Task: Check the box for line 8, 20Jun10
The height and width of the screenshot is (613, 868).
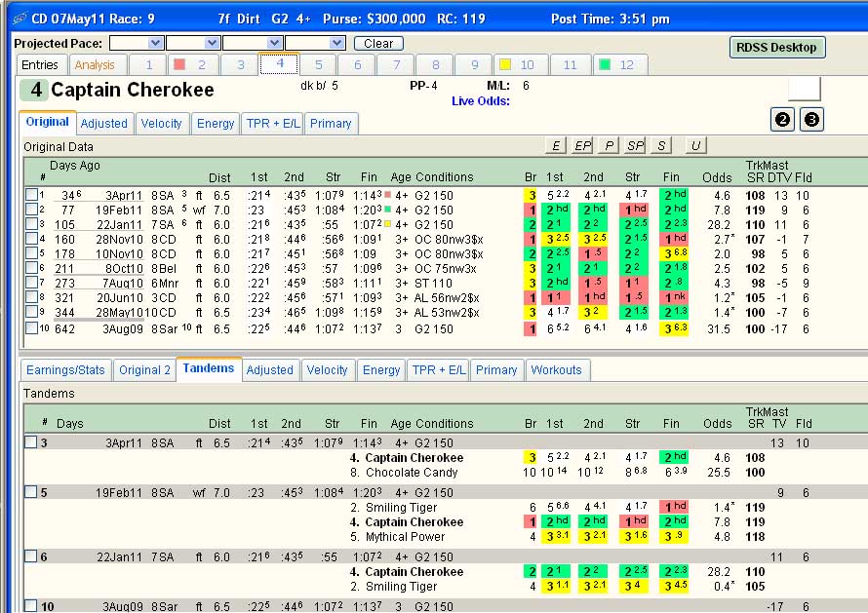Action: click(31, 297)
